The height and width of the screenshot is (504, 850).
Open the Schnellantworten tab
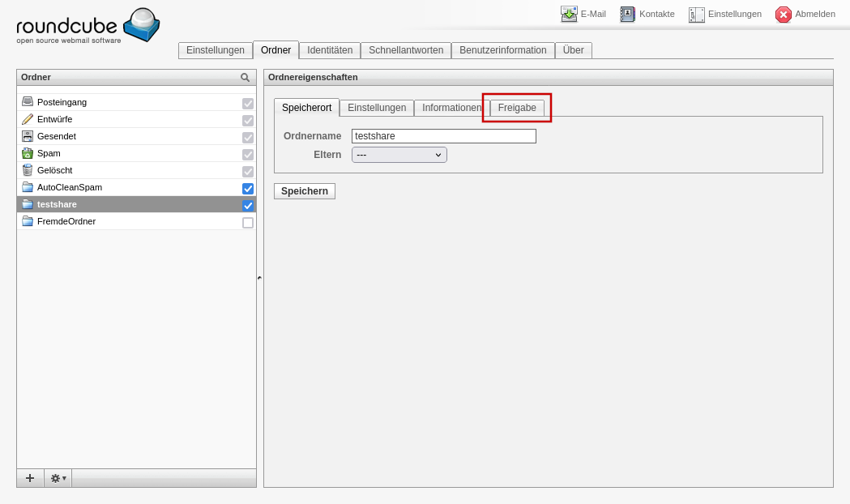tap(405, 50)
